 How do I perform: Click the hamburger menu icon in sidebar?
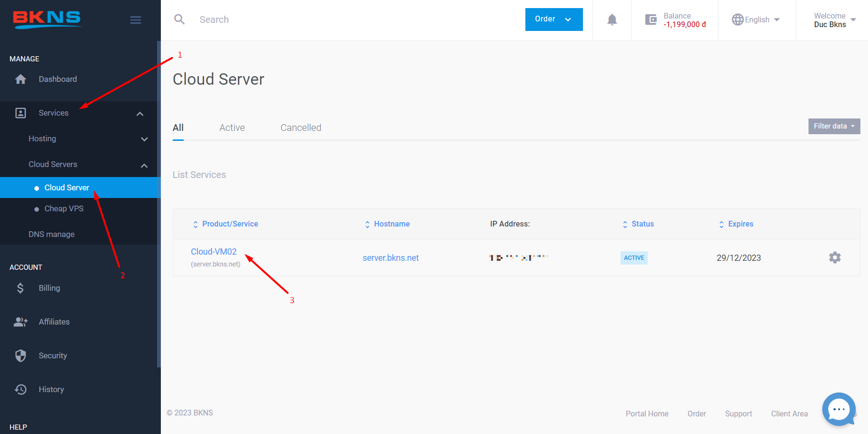coord(136,20)
